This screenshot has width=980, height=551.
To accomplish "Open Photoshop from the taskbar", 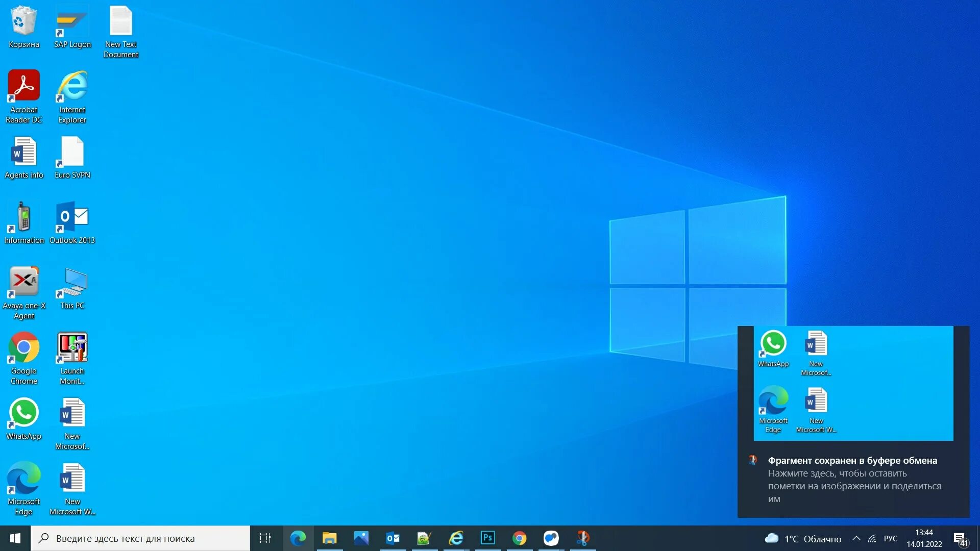I will 487,538.
